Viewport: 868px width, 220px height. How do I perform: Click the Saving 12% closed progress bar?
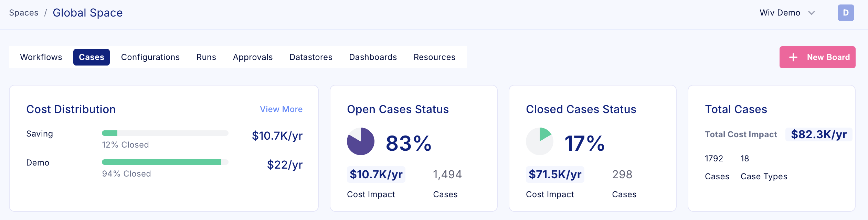pyautogui.click(x=165, y=133)
